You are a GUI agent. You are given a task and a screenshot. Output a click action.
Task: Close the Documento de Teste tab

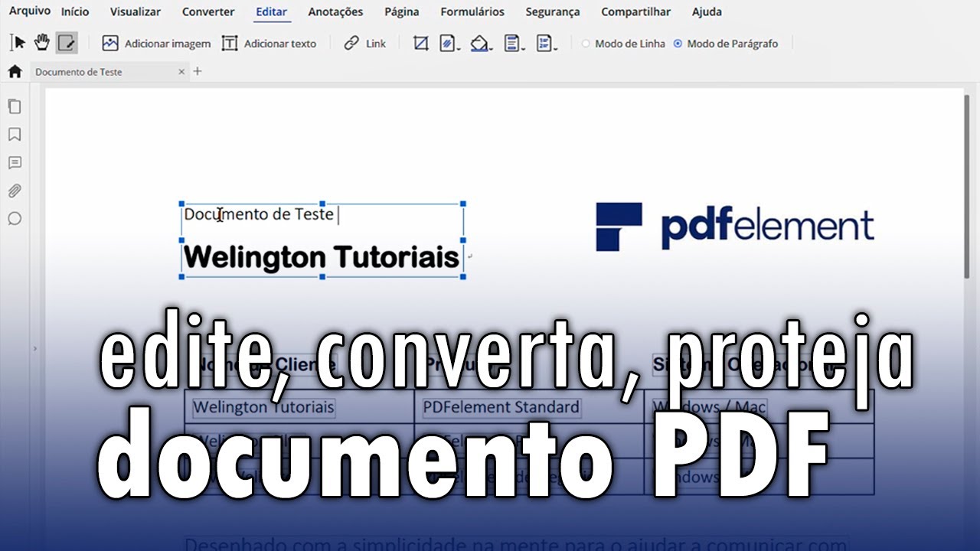click(x=181, y=72)
